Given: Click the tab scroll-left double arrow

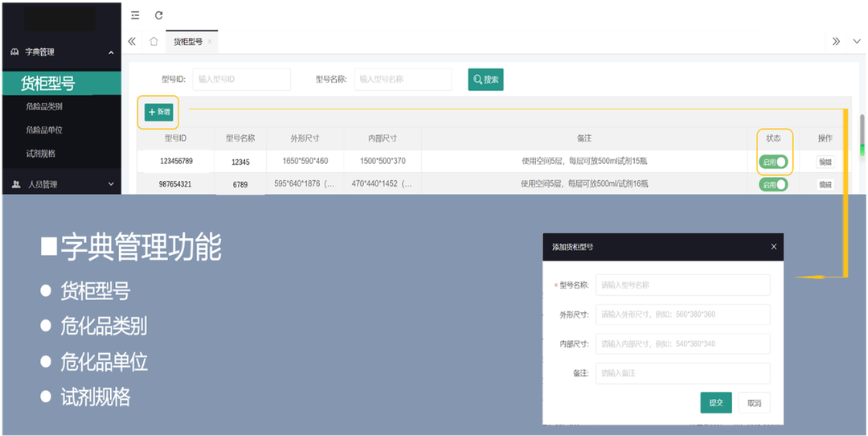Looking at the screenshot, I should click(x=132, y=42).
